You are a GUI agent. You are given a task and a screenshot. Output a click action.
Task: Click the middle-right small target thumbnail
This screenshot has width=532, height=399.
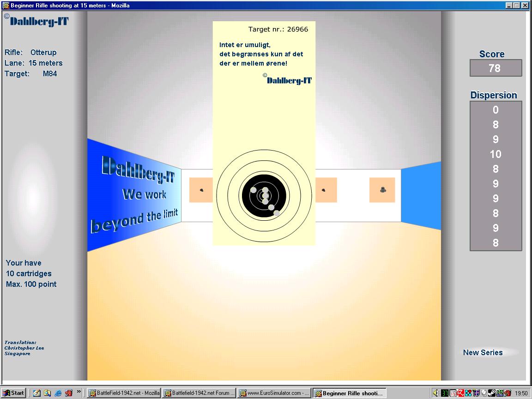[x=325, y=190]
